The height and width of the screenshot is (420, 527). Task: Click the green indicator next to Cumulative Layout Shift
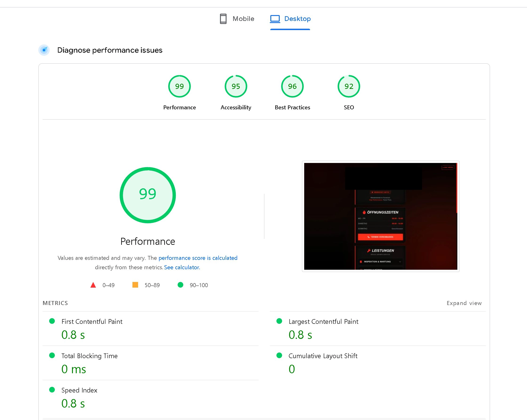tap(279, 356)
